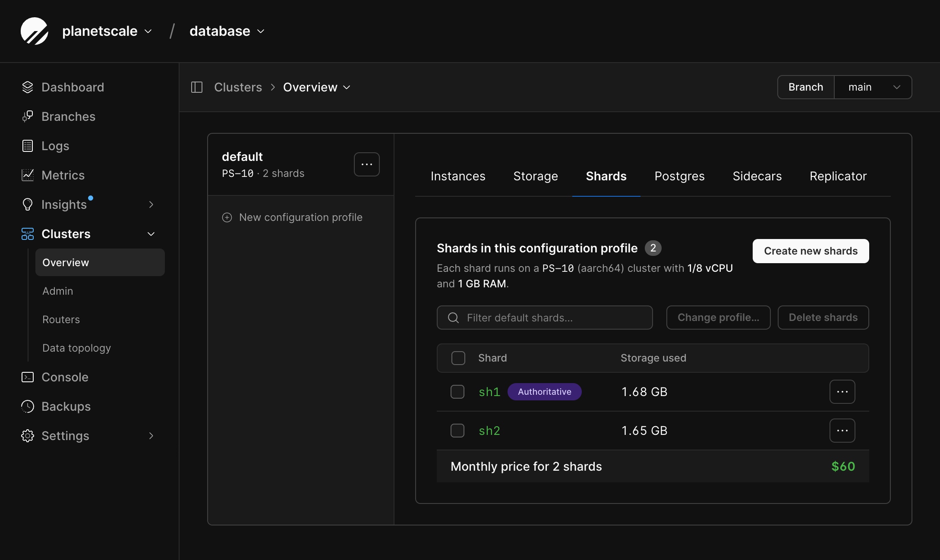This screenshot has height=560, width=940.
Task: Switch to the Storage tab
Action: pyautogui.click(x=536, y=176)
